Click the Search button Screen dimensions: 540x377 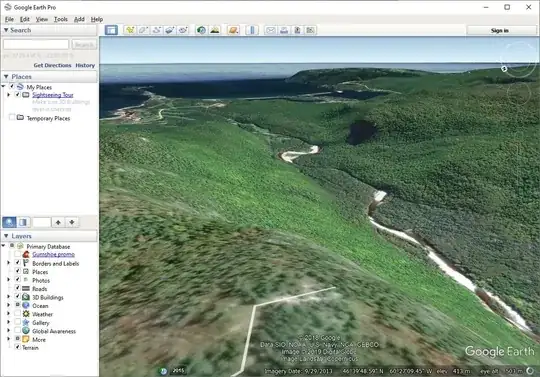(84, 45)
